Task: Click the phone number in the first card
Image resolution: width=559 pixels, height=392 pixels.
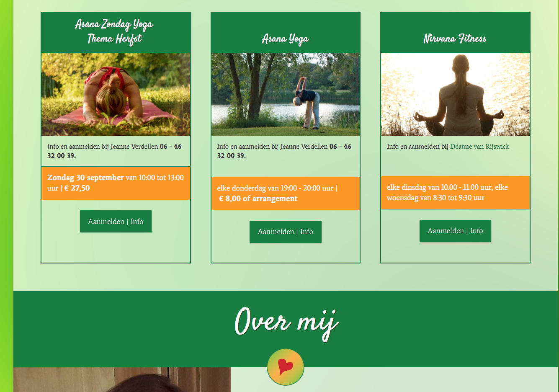Action: click(114, 151)
